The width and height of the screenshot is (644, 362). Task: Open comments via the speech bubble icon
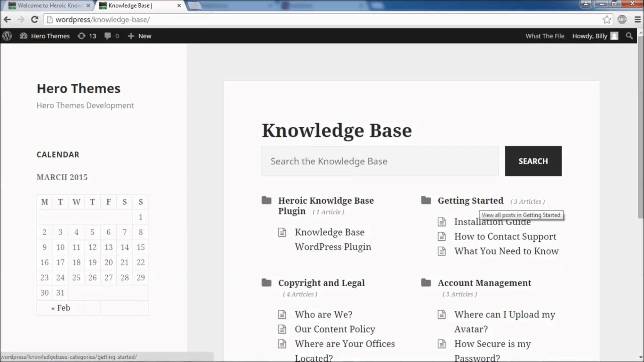111,36
